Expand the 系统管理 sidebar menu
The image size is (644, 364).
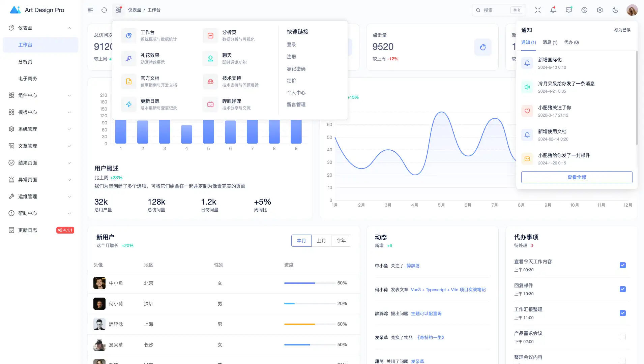(x=40, y=129)
